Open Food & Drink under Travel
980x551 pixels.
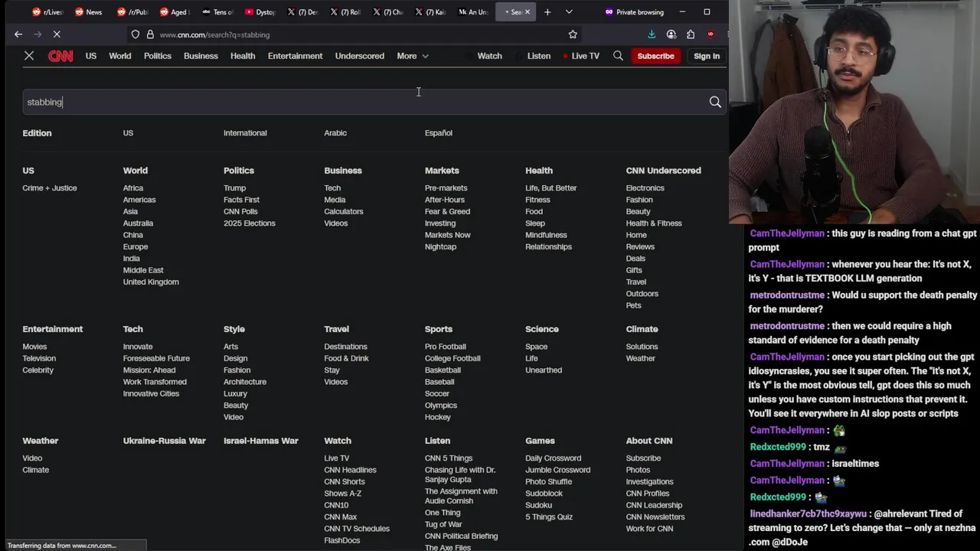[x=346, y=358]
